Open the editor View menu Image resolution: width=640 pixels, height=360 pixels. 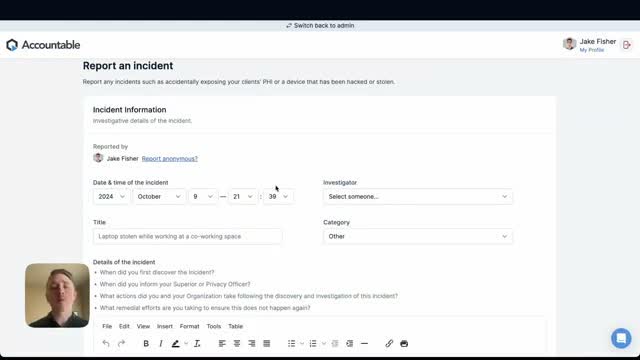[143, 327]
